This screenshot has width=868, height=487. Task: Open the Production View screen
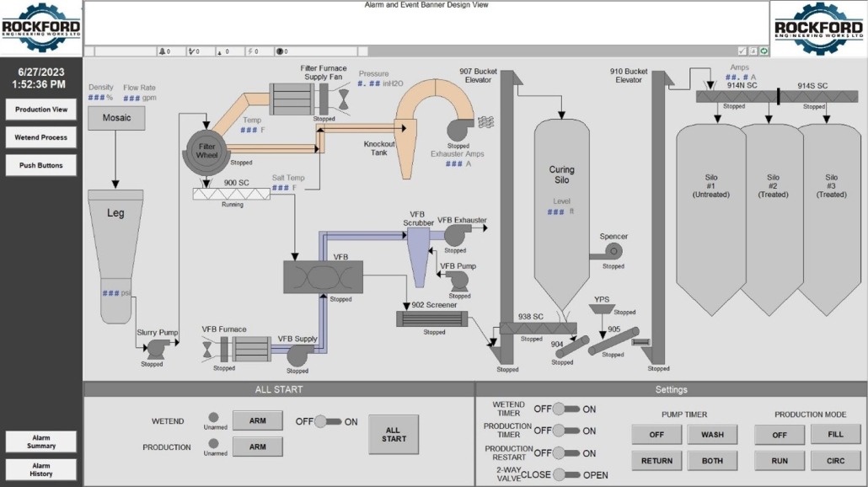click(x=41, y=110)
